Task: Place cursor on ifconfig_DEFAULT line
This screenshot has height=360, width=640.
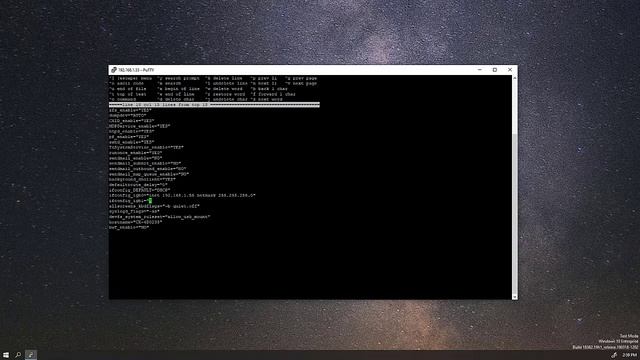Action: (x=140, y=190)
